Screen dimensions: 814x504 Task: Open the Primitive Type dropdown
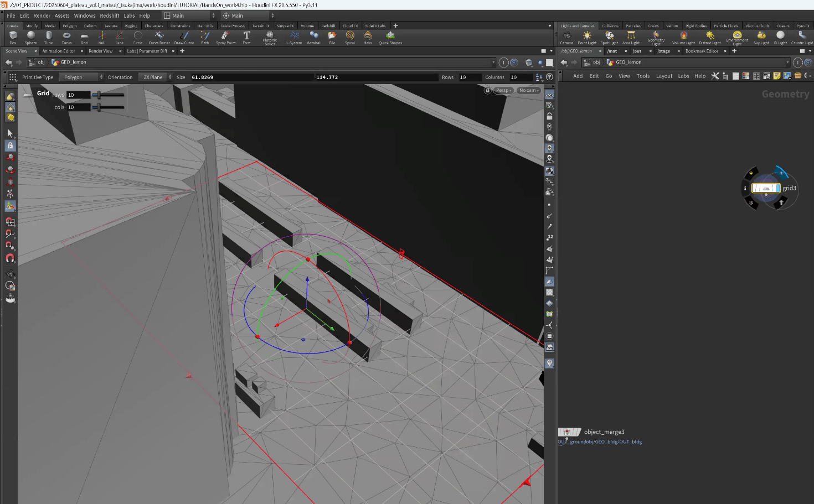(x=81, y=77)
